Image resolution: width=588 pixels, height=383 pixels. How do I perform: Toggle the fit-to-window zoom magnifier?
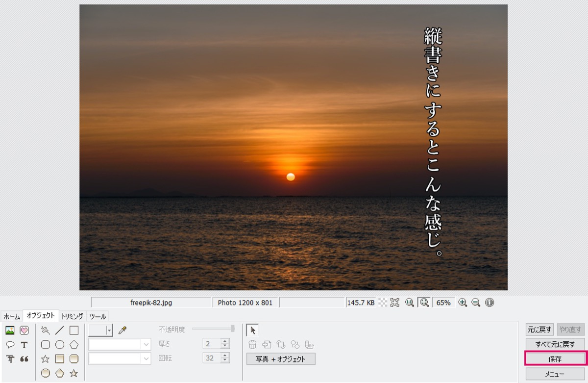424,303
